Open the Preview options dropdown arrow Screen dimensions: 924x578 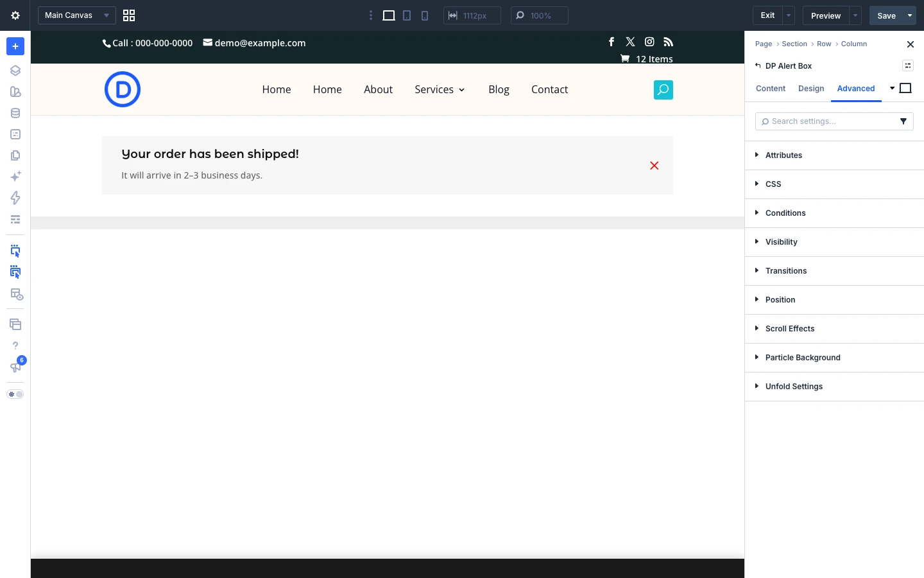pyautogui.click(x=855, y=15)
